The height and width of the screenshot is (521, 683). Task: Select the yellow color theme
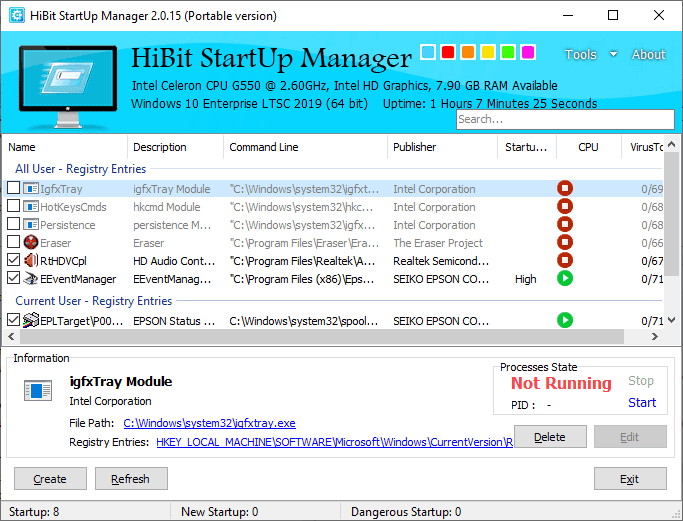click(x=488, y=52)
